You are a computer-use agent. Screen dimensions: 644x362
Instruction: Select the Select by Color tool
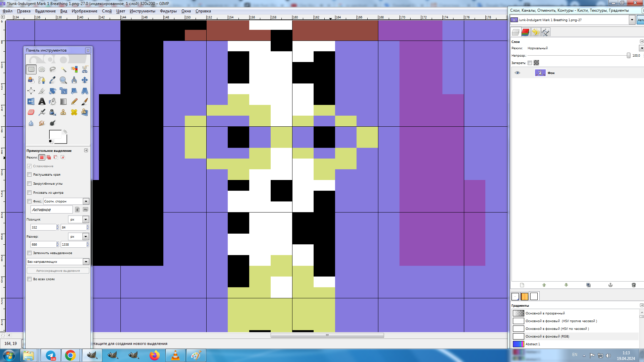74,69
